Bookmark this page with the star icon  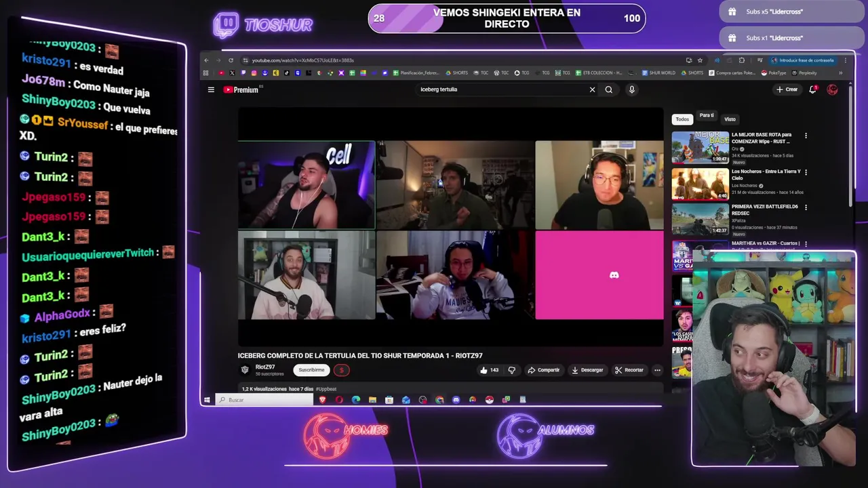pos(700,60)
